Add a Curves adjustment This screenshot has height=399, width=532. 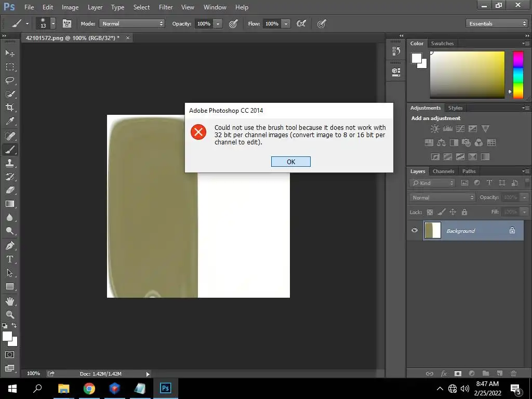[460, 129]
